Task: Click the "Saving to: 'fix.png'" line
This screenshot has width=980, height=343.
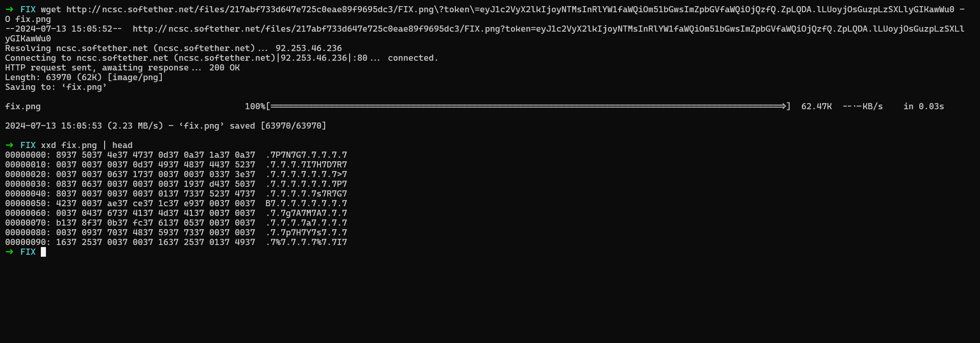Action: click(56, 87)
